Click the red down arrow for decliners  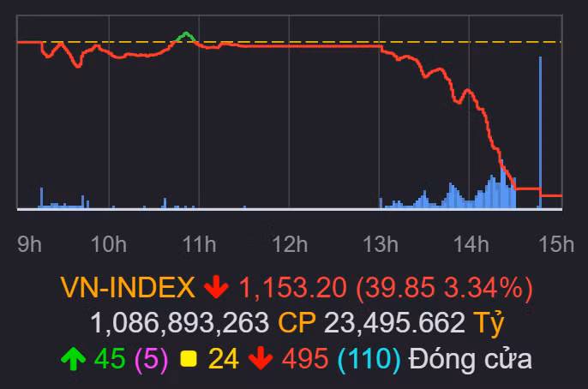click(261, 359)
